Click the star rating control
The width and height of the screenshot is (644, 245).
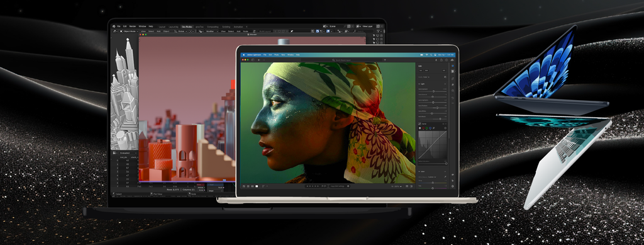(313, 186)
